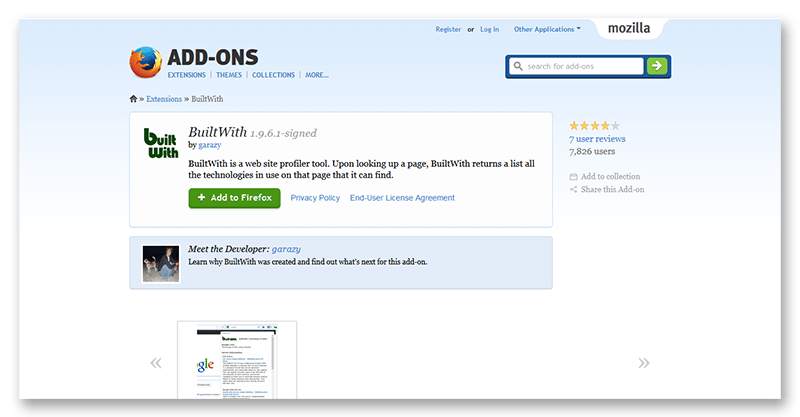
Task: Click the Log in link
Action: 489,30
